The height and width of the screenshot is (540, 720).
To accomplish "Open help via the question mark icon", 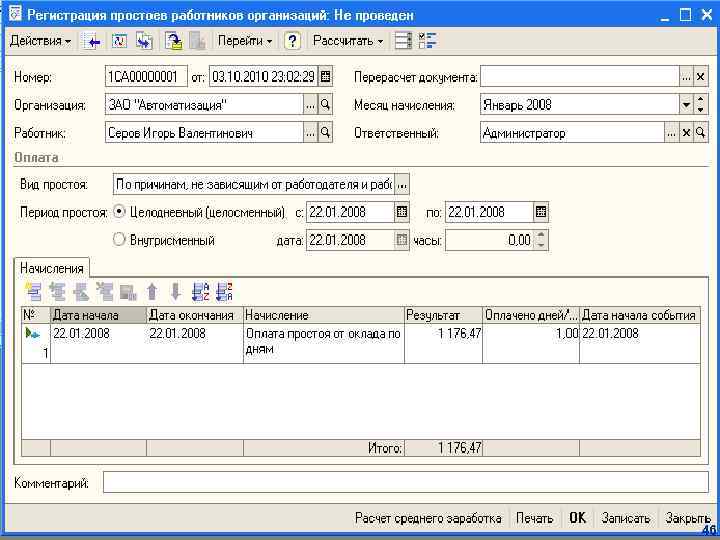I will [x=292, y=41].
